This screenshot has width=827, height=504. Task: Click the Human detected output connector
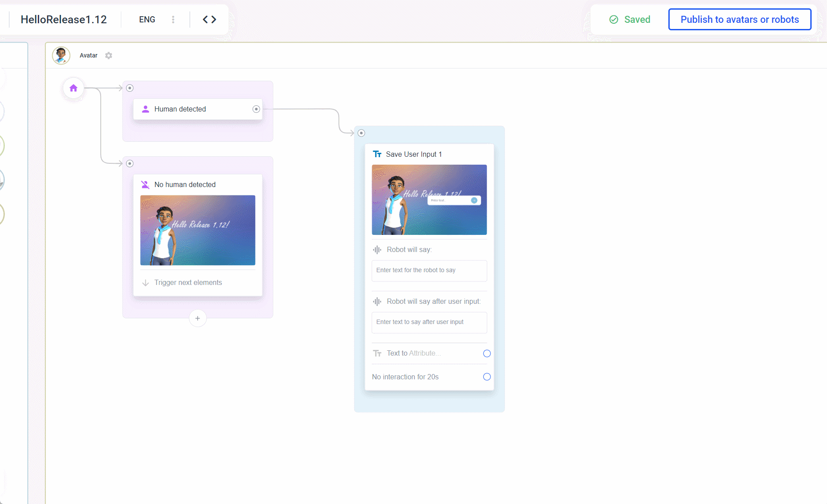click(x=256, y=109)
